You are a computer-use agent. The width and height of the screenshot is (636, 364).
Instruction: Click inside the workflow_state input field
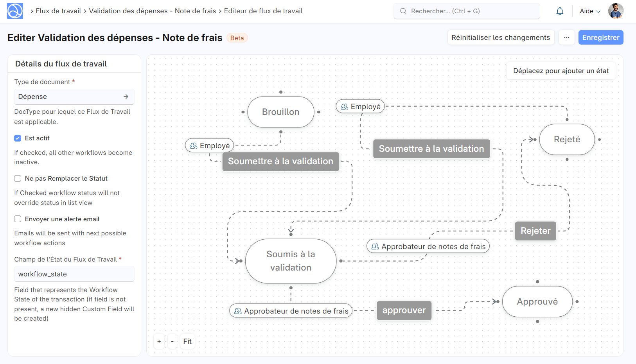click(x=74, y=274)
